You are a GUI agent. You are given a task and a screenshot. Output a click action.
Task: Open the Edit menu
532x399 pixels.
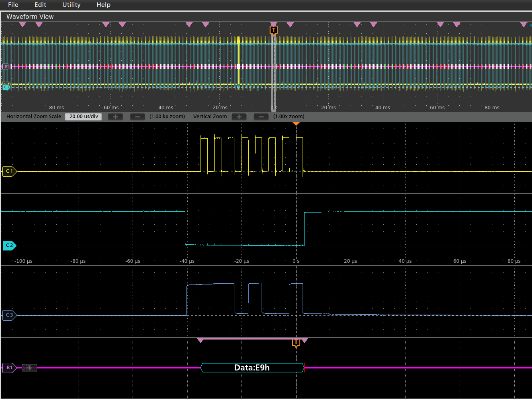[x=40, y=5]
